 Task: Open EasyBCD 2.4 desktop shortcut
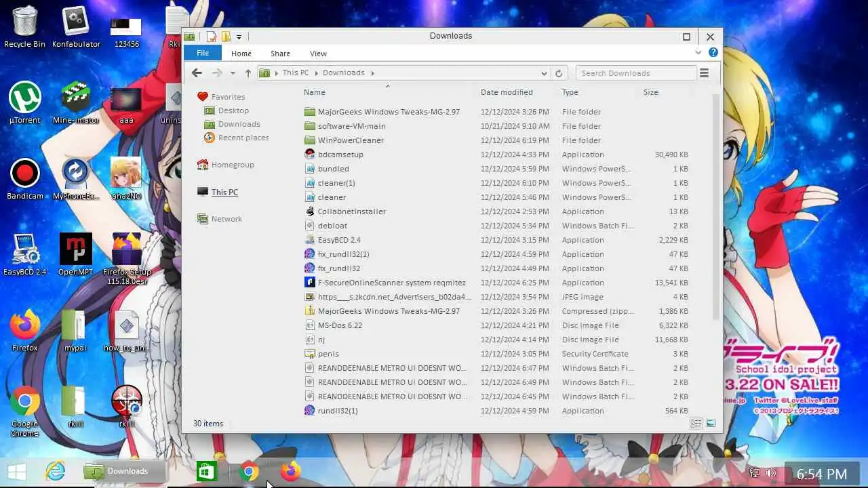[x=24, y=255]
